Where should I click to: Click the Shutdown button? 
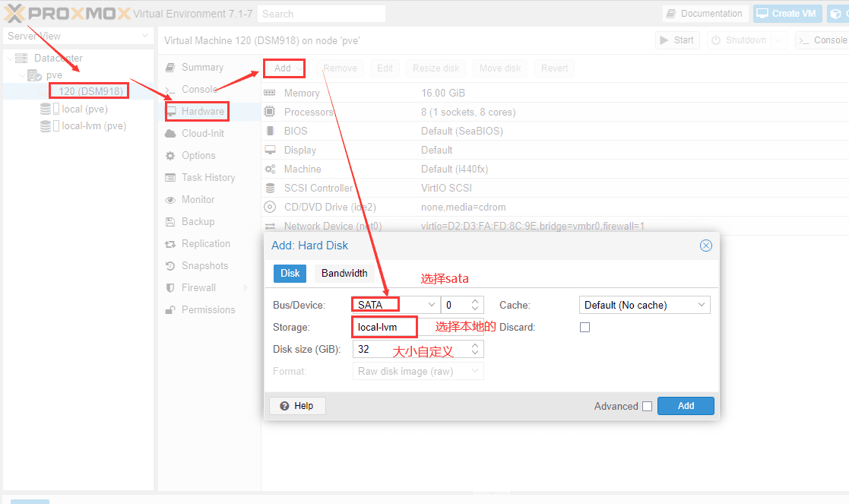click(740, 40)
